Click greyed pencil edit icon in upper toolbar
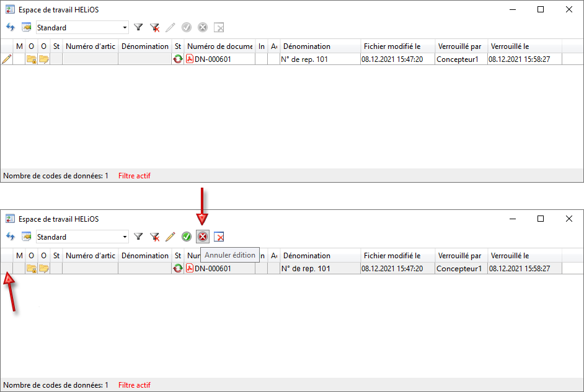This screenshot has height=392, width=584. pyautogui.click(x=170, y=27)
